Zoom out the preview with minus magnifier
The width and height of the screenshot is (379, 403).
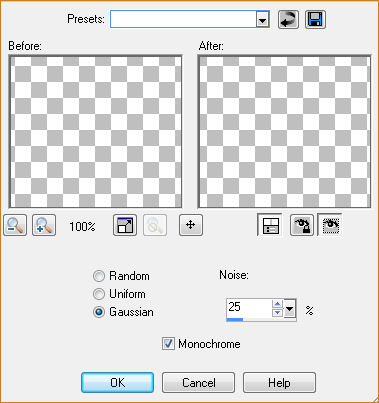(x=15, y=225)
